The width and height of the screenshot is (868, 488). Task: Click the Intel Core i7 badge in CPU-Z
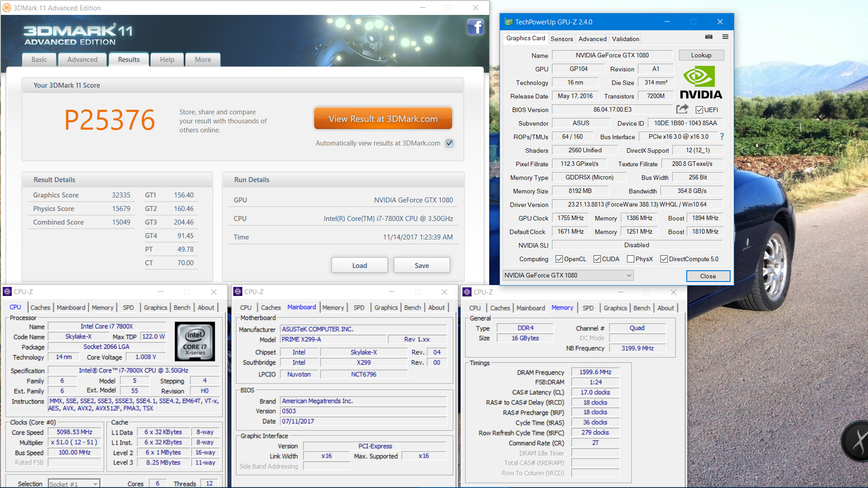195,342
